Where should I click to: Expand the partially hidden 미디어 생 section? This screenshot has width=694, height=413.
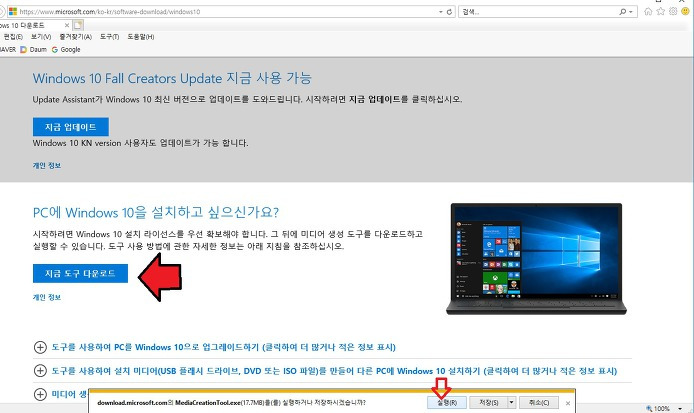pyautogui.click(x=60, y=394)
